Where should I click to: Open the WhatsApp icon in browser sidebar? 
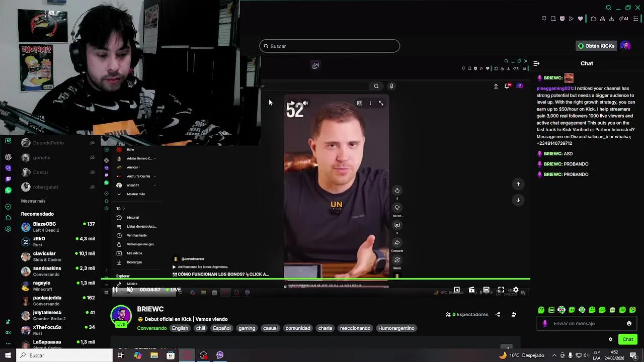coord(8,191)
